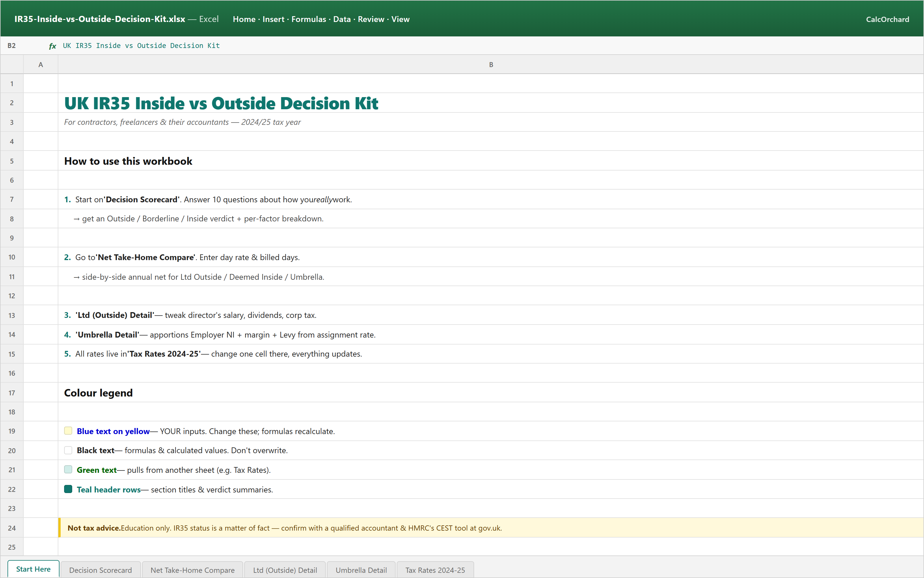Click the 'Not tax advice' disclaimer cell
This screenshot has height=578, width=924.
click(491, 528)
